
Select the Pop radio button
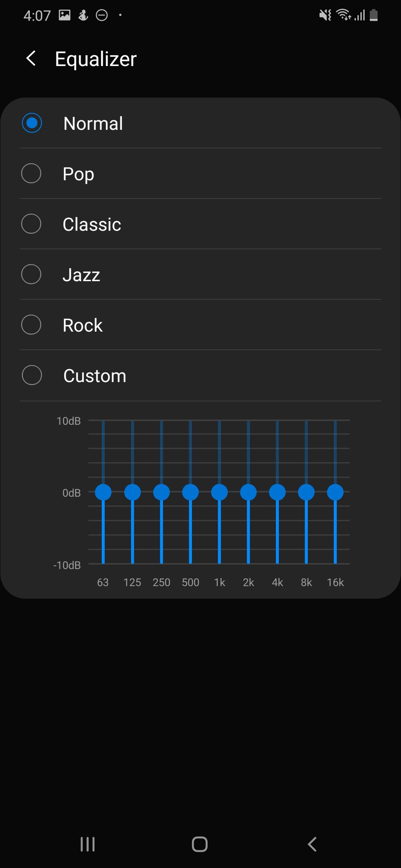[x=31, y=173]
